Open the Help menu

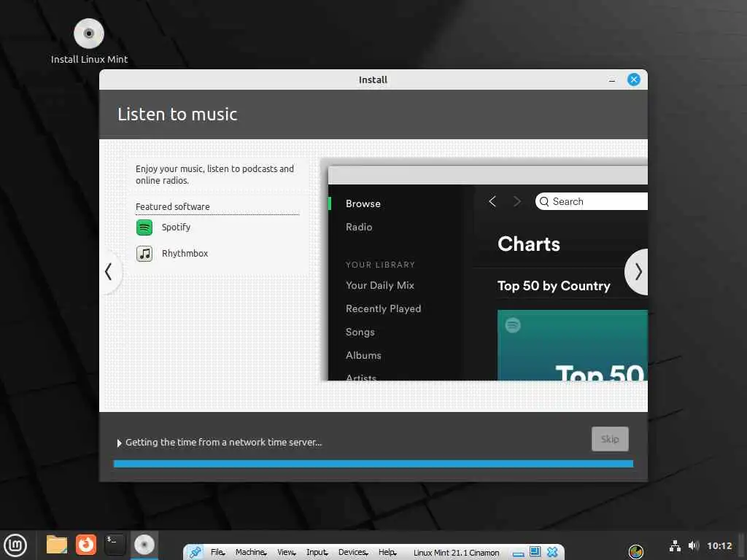click(x=387, y=553)
